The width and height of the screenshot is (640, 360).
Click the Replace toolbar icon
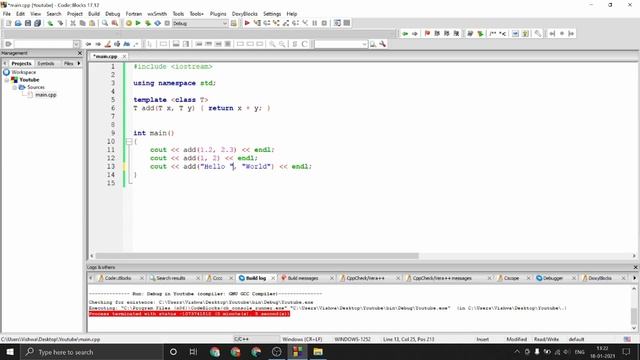(x=115, y=23)
